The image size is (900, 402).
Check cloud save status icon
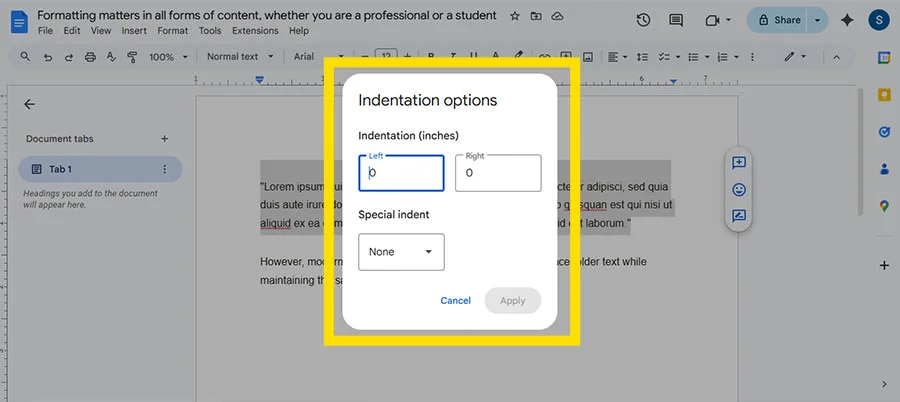click(557, 16)
